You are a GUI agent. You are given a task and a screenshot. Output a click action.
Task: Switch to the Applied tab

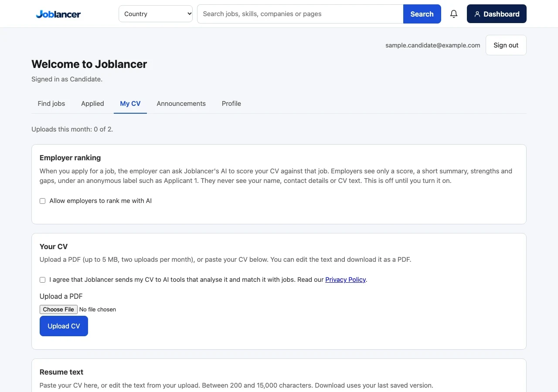pos(92,104)
